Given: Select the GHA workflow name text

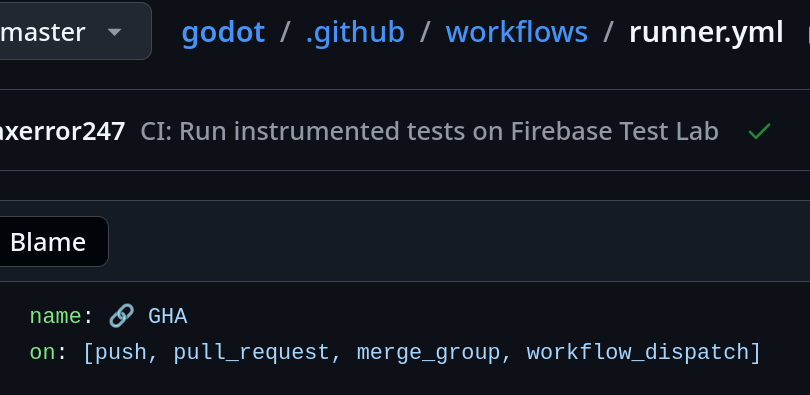Looking at the screenshot, I should point(167,316).
